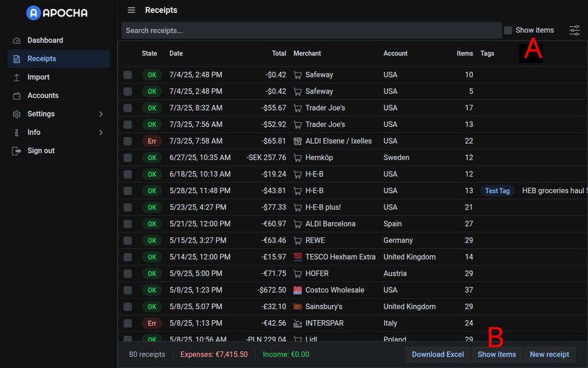Open the Sainsbury's receipt row
This screenshot has height=368, width=588.
point(353,306)
